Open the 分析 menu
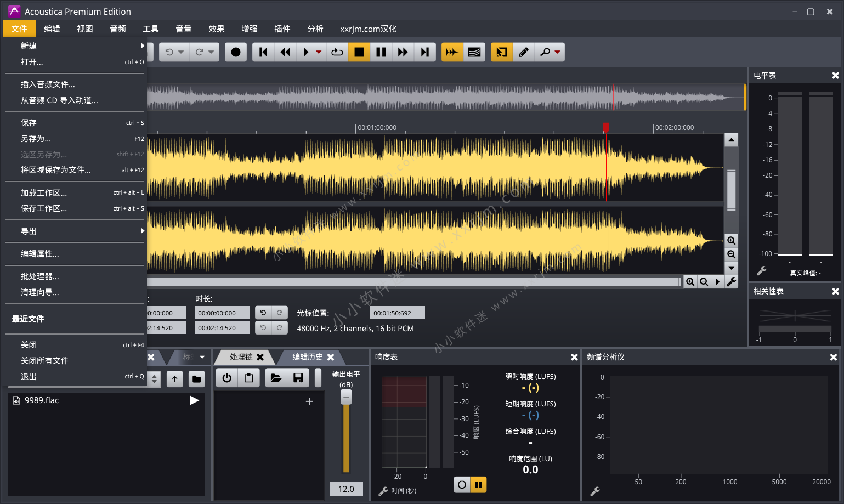 (x=315, y=29)
